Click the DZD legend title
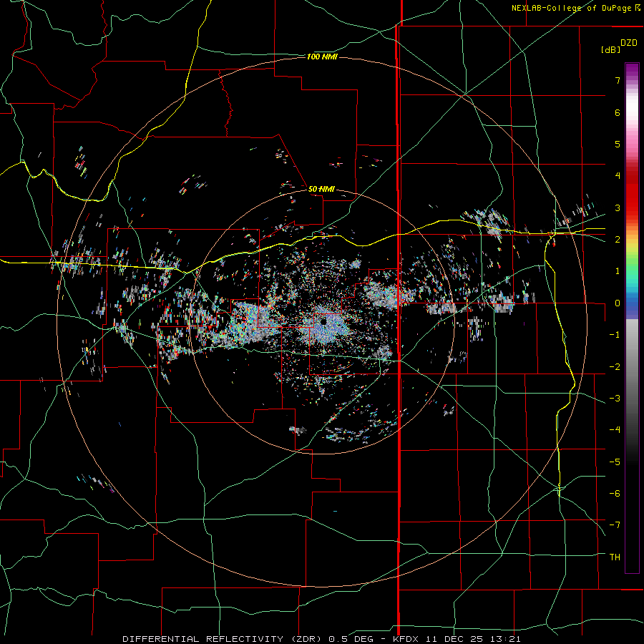Image resolution: width=644 pixels, height=644 pixels. click(629, 43)
